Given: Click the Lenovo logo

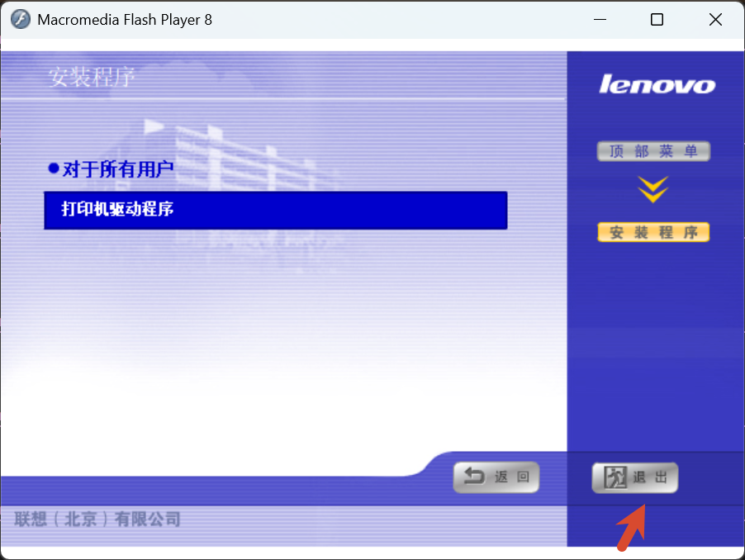Looking at the screenshot, I should click(657, 84).
